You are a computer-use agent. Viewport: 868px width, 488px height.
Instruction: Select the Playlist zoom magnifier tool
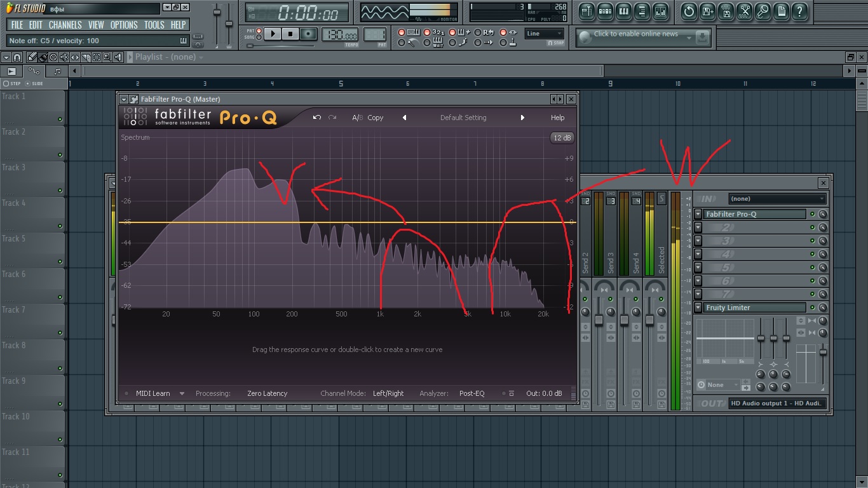pos(107,57)
